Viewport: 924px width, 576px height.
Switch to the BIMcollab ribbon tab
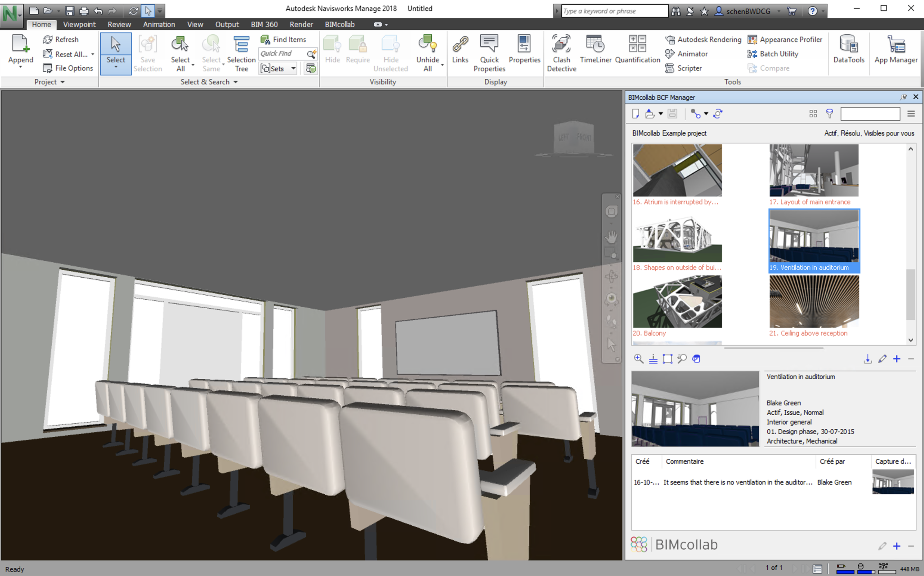point(340,24)
